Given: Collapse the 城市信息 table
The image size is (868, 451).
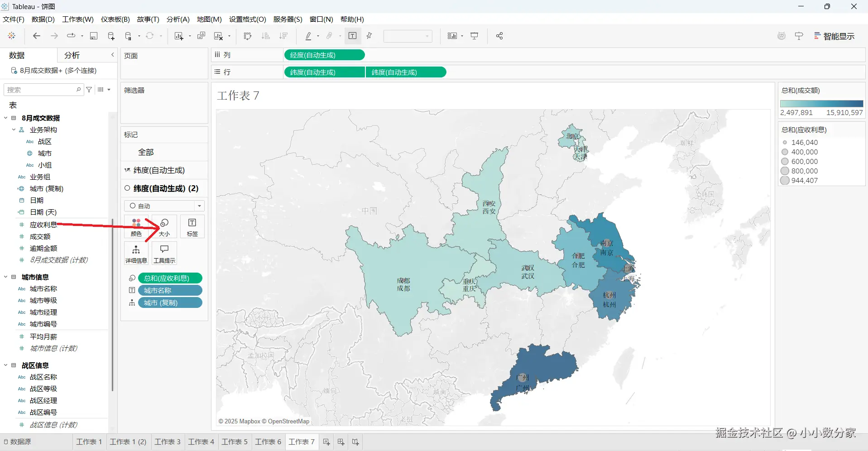Looking at the screenshot, I should 5,277.
